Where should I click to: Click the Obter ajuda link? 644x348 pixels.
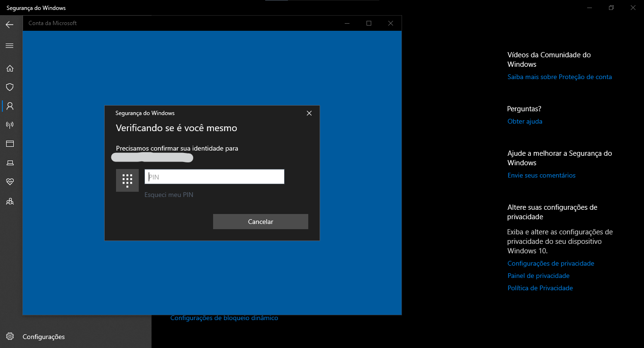(525, 121)
